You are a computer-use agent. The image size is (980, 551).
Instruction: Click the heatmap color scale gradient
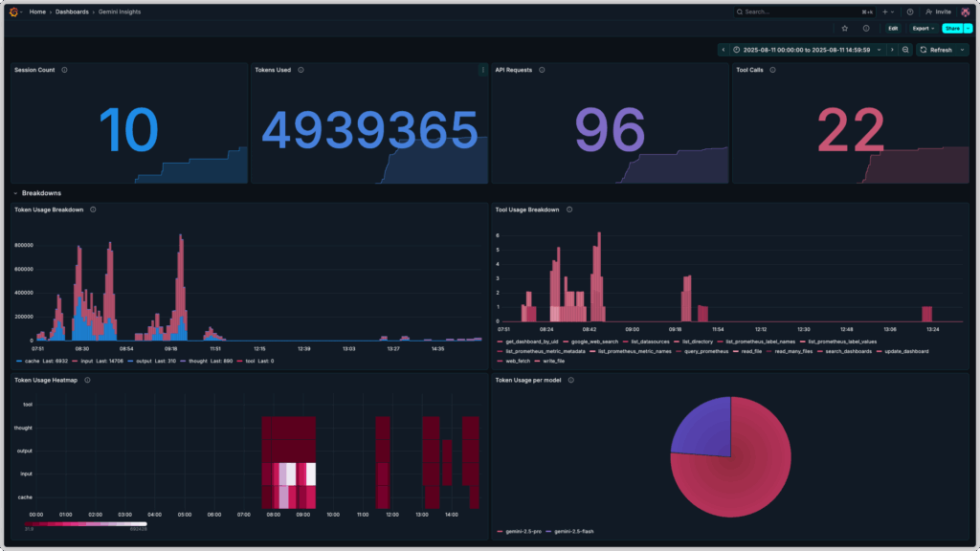pos(86,524)
